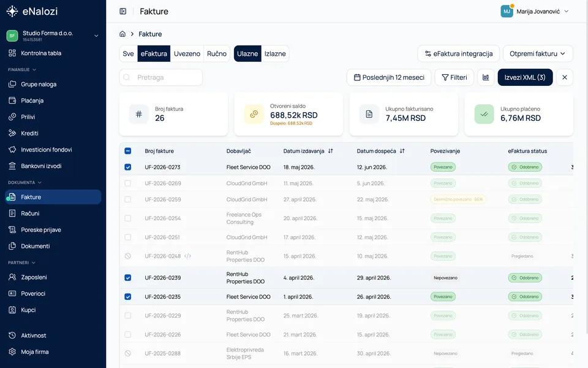Screen dimensions: 588x368
Task: Open the chart statistics view icon
Action: pos(486,77)
